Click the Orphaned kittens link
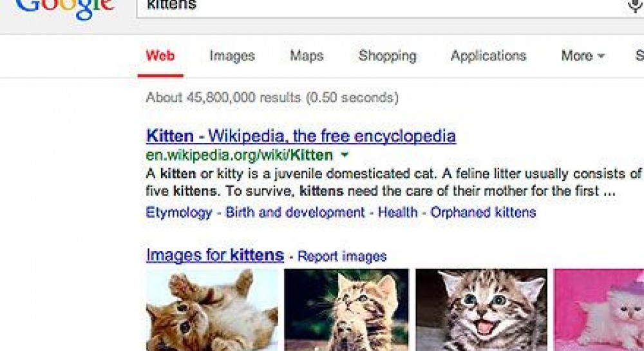 tap(483, 213)
